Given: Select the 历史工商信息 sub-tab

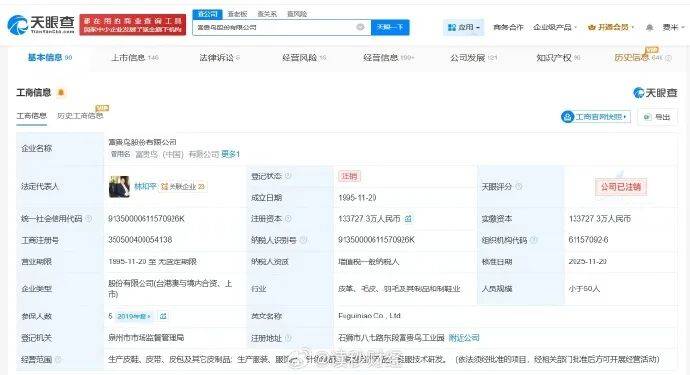Looking at the screenshot, I should pyautogui.click(x=80, y=116).
